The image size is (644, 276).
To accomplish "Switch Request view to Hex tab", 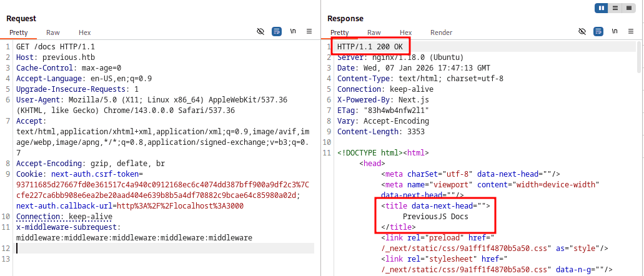I will [84, 32].
